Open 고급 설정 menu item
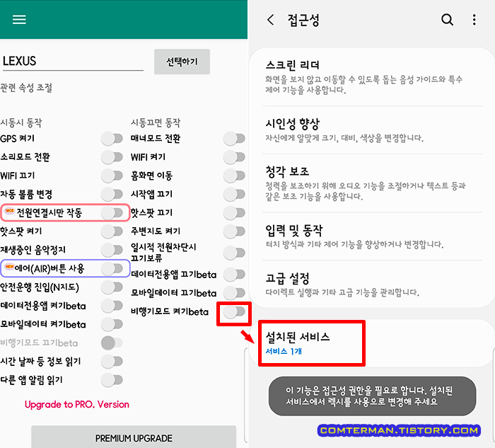Image resolution: width=495 pixels, height=448 pixels. 373,284
